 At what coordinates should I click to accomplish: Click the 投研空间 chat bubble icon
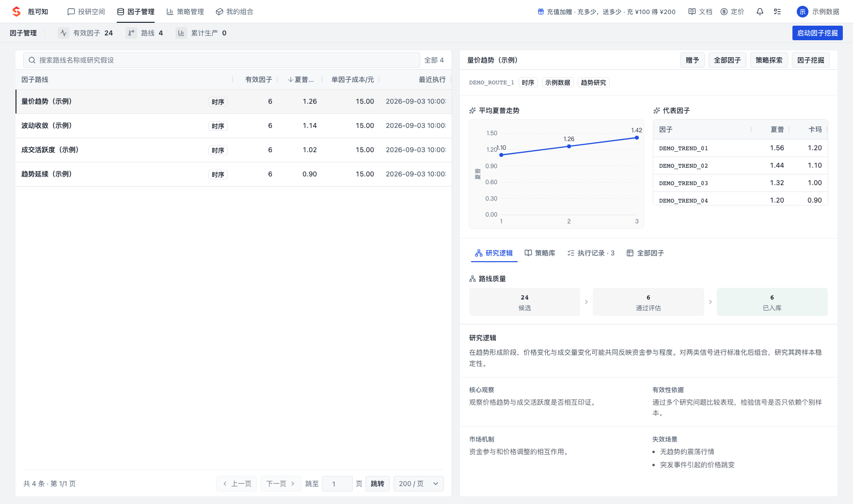[71, 12]
